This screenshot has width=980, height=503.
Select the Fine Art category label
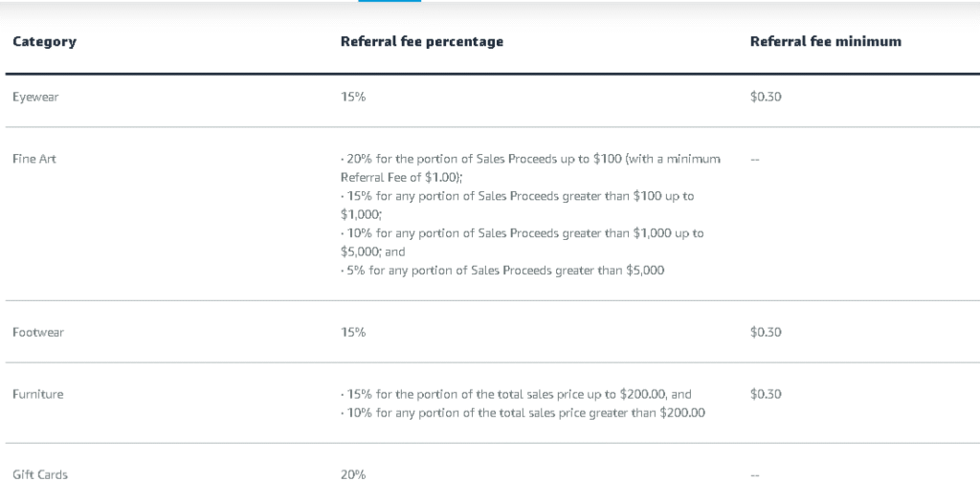click(34, 159)
